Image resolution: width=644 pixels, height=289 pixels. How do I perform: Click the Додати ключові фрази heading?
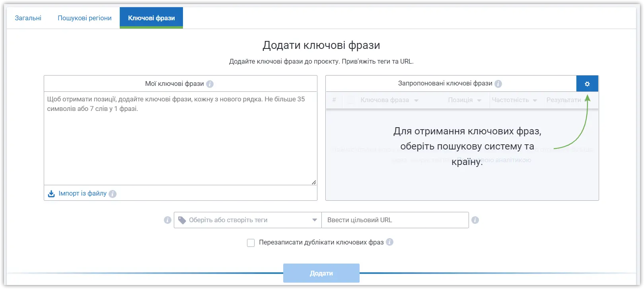coord(321,45)
